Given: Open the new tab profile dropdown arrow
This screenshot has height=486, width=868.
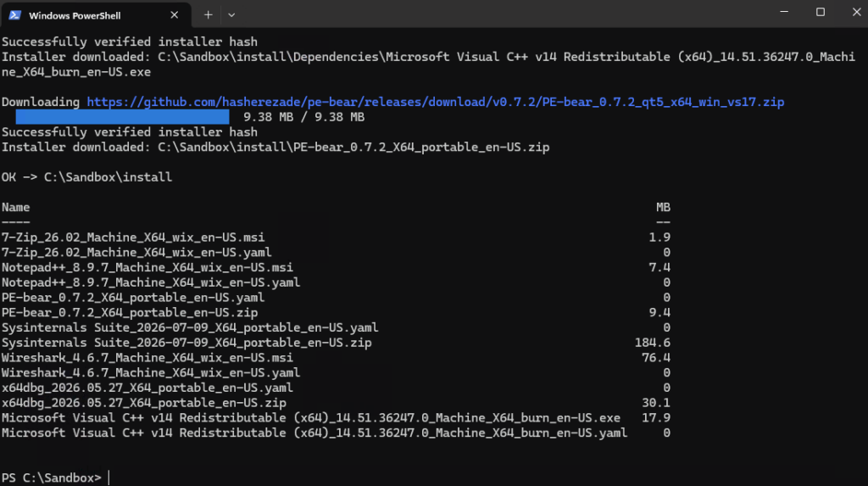Looking at the screenshot, I should point(231,15).
